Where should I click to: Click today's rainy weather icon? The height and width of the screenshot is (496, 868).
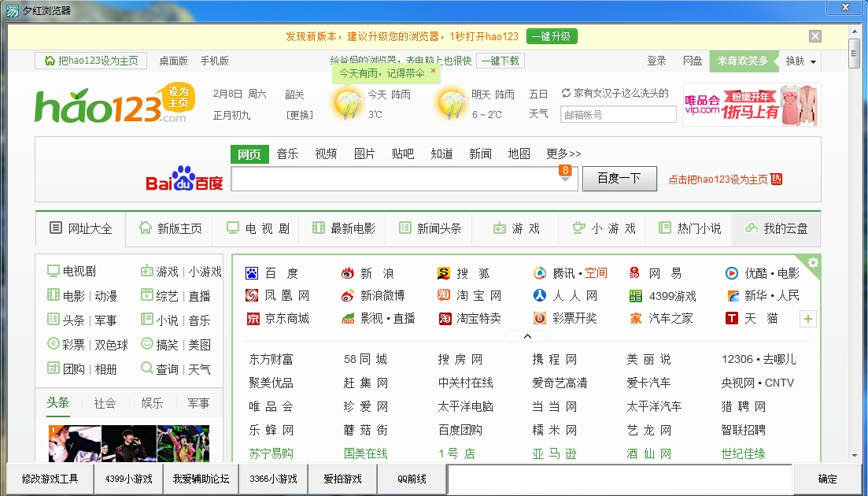(x=347, y=104)
